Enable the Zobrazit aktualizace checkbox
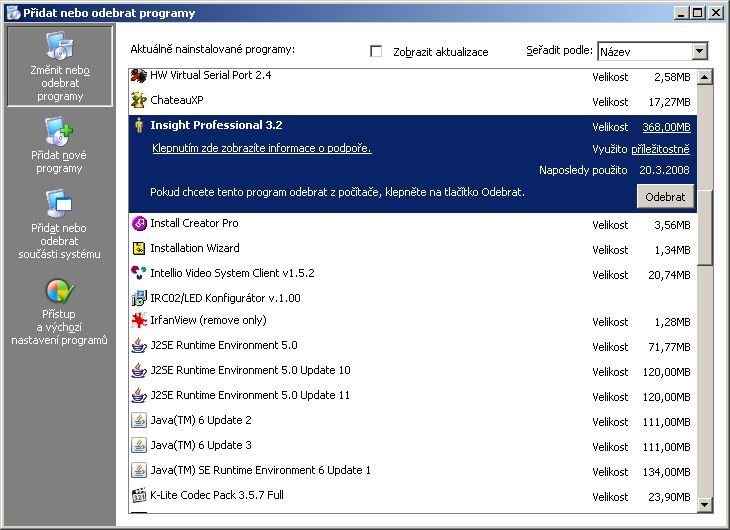The width and height of the screenshot is (730, 530). pos(376,51)
